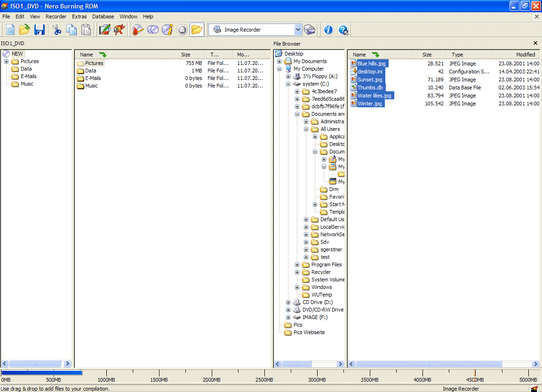The image size is (542, 392).
Task: Click the New Compilation document icon
Action: point(10,30)
